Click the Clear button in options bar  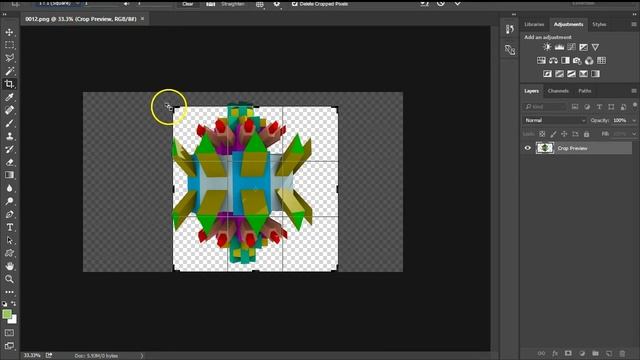pos(188,4)
